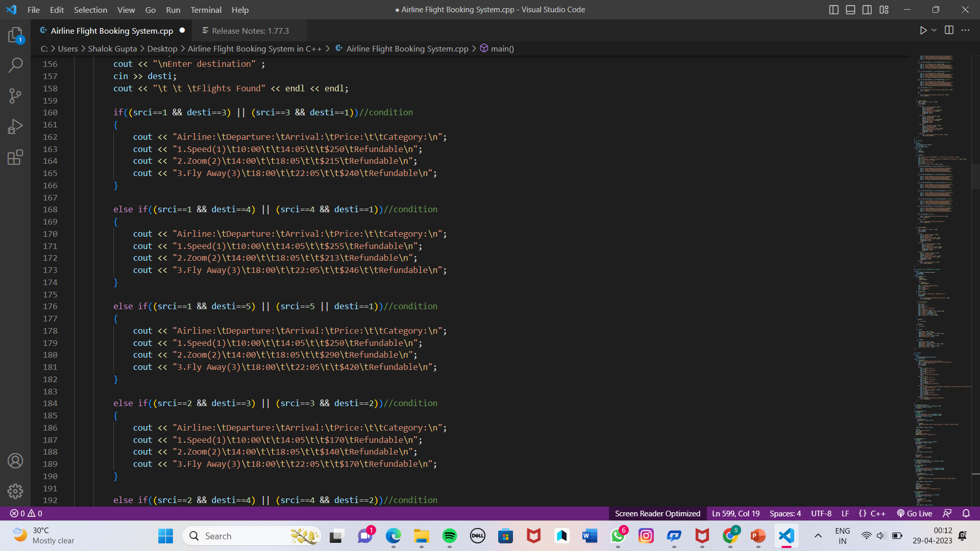Switch to the Release Notes: 1.77.3 tab
The image size is (980, 551).
pos(250,31)
